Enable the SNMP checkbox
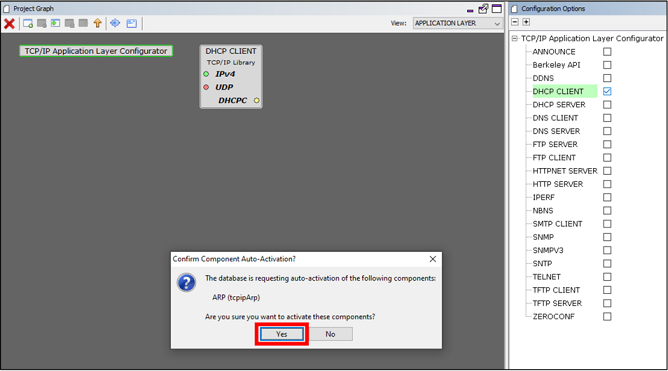This screenshot has height=371, width=668. point(607,237)
